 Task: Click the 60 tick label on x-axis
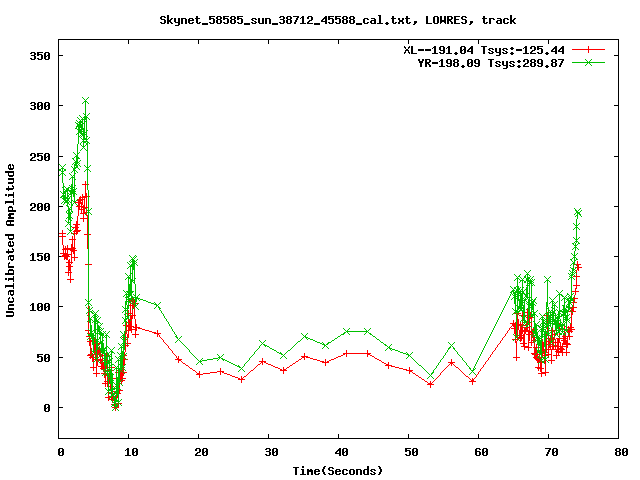481,452
